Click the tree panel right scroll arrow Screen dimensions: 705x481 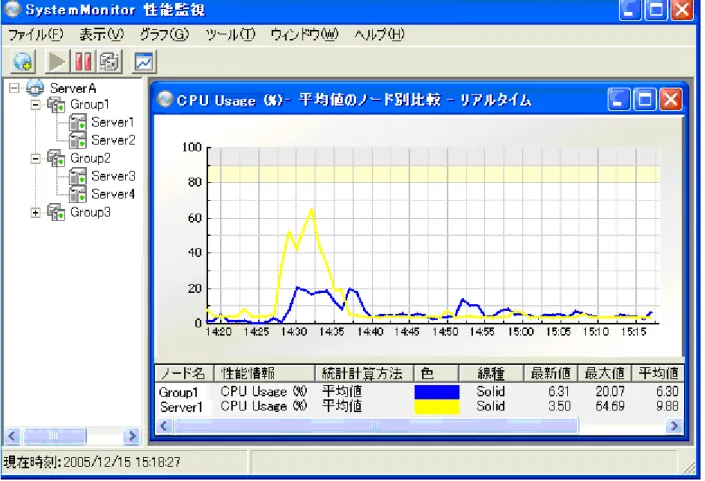coord(132,436)
